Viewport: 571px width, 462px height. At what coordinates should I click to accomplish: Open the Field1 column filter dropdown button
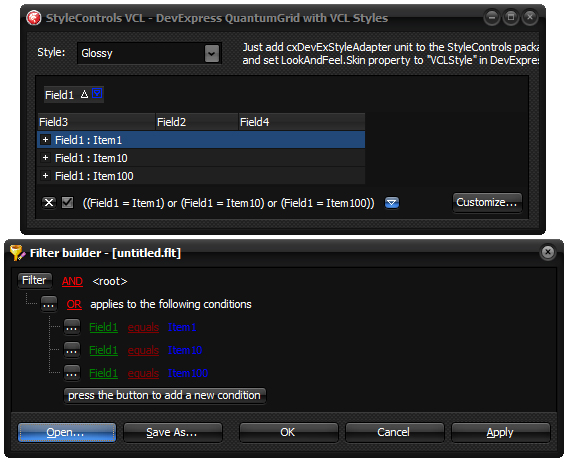click(x=97, y=94)
